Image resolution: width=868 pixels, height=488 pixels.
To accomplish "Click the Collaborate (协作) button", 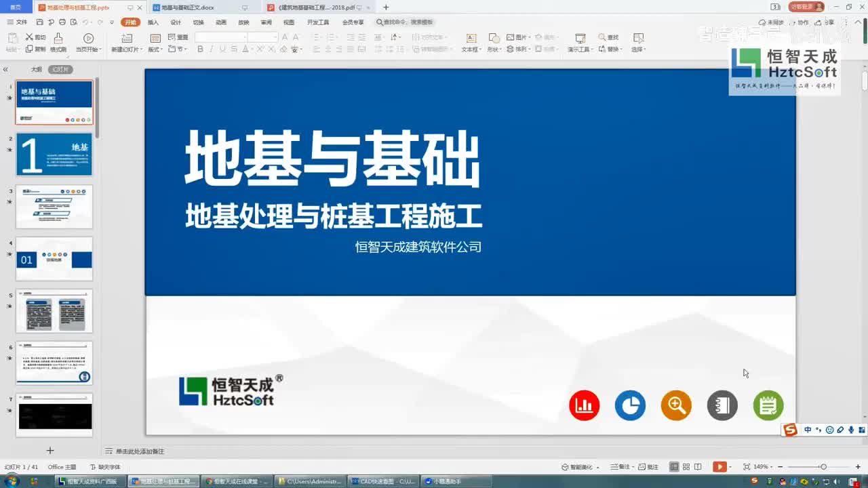I will coord(799,22).
